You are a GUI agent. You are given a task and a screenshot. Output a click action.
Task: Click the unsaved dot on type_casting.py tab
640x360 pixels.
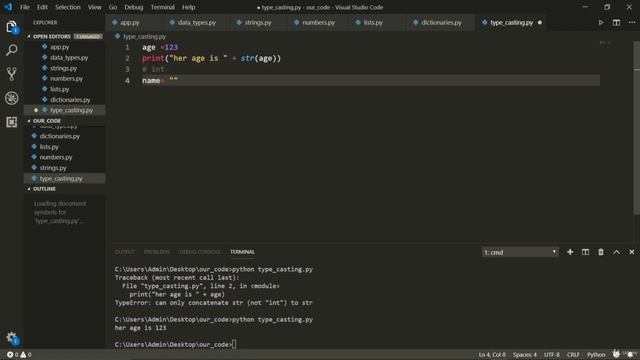(540, 22)
